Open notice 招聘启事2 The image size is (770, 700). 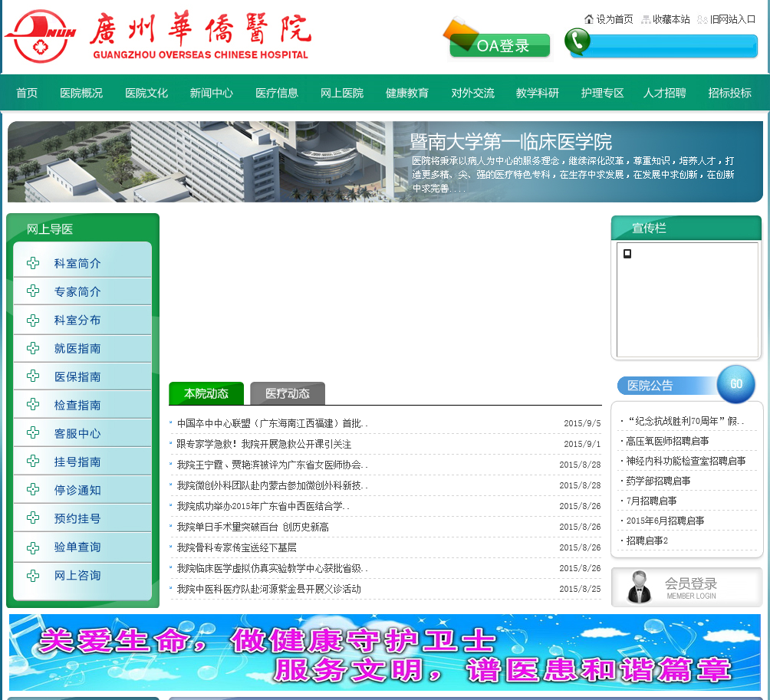pyautogui.click(x=647, y=541)
